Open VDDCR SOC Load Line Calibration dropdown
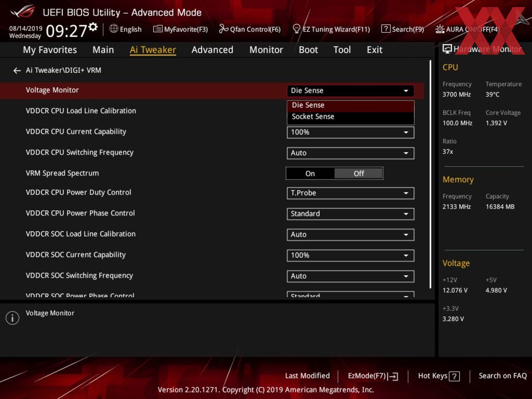Screen dimensions: 532x399 350,234
